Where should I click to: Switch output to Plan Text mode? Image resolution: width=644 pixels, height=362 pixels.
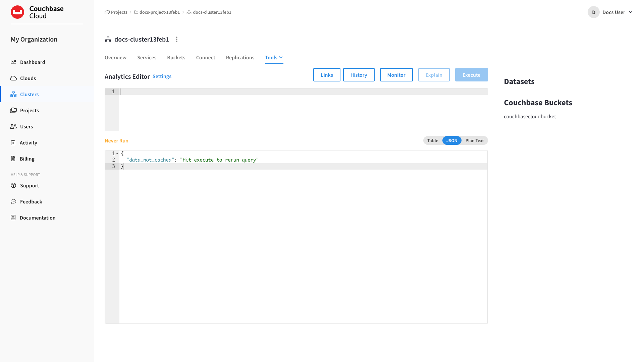[x=474, y=140]
